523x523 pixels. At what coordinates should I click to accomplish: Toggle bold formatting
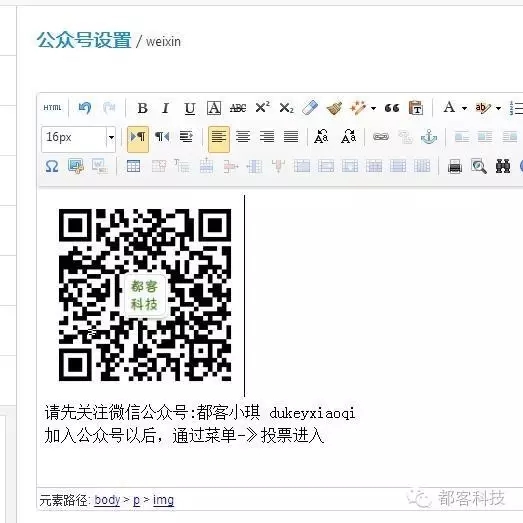click(142, 108)
